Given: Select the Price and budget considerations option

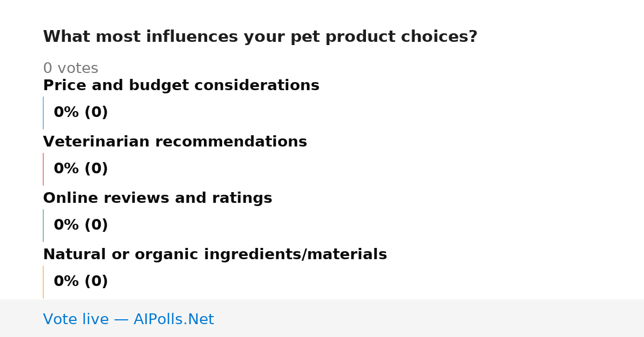Looking at the screenshot, I should click(181, 86).
